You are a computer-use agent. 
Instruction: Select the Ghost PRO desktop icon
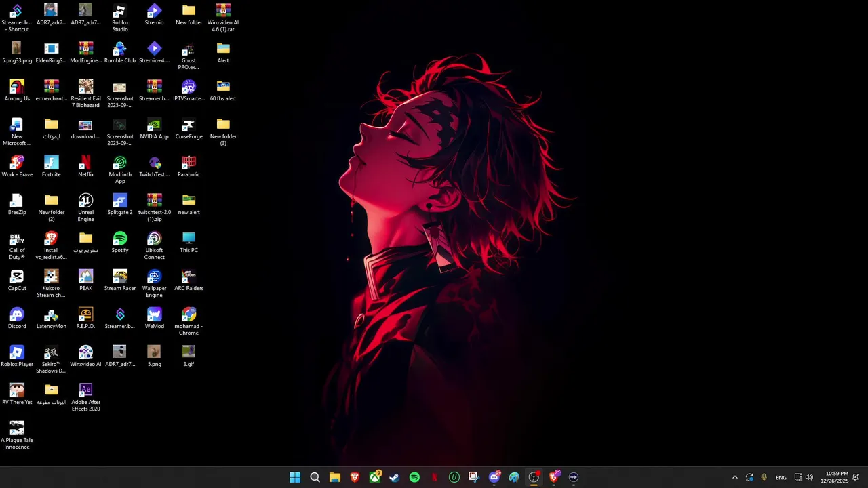point(189,56)
